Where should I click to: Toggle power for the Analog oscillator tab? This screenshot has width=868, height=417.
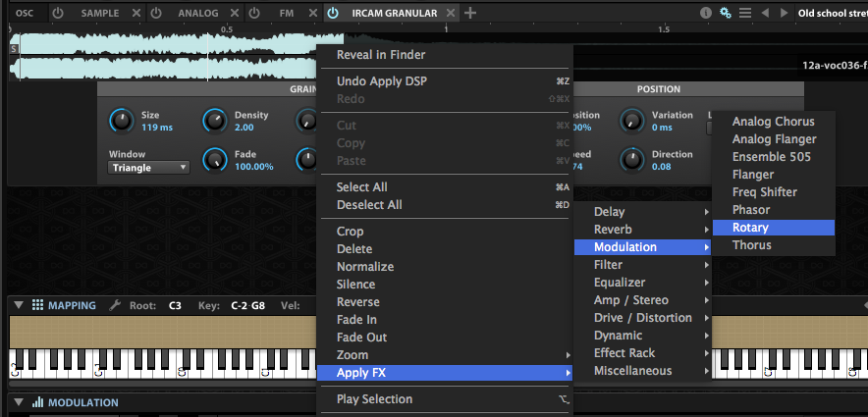156,14
